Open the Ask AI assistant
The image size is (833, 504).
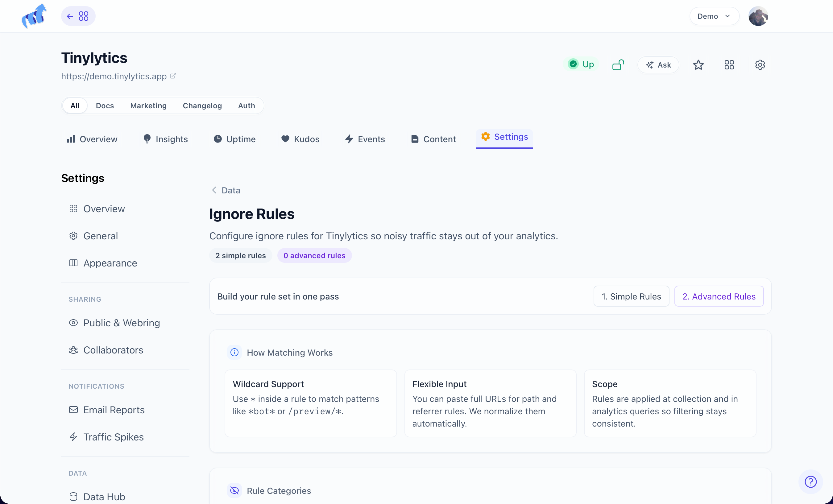click(658, 65)
